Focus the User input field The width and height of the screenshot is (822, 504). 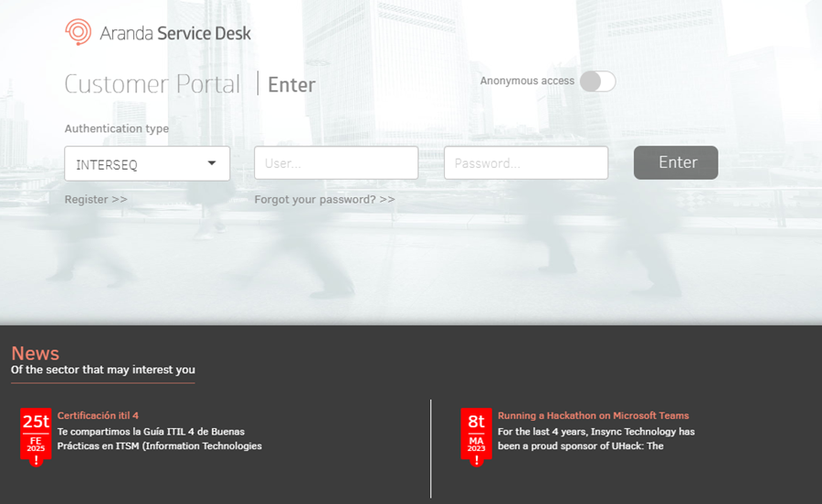[x=336, y=163]
